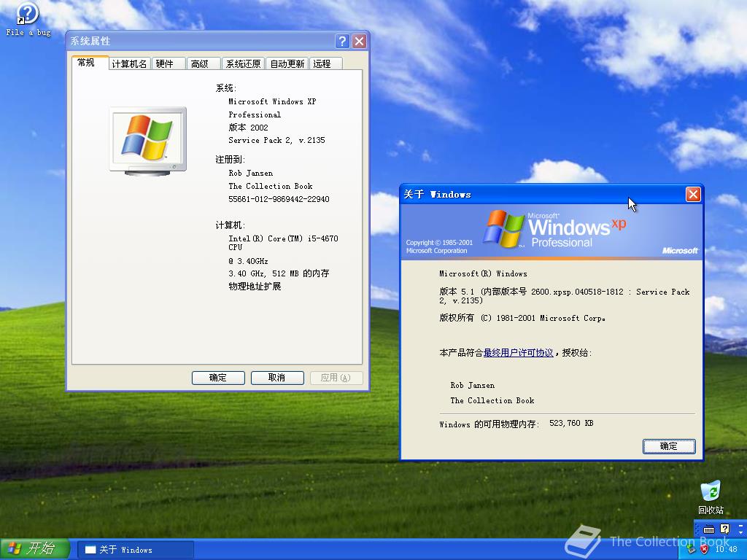Image resolution: width=747 pixels, height=560 pixels.
Task: Click The Collection Book in 系统属性 registration
Action: point(271,186)
